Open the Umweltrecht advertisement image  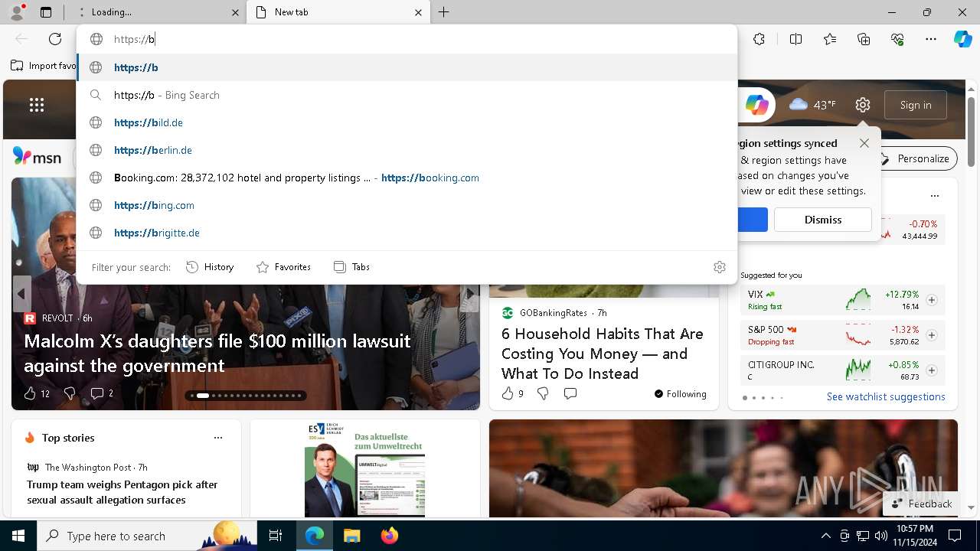tap(364, 469)
